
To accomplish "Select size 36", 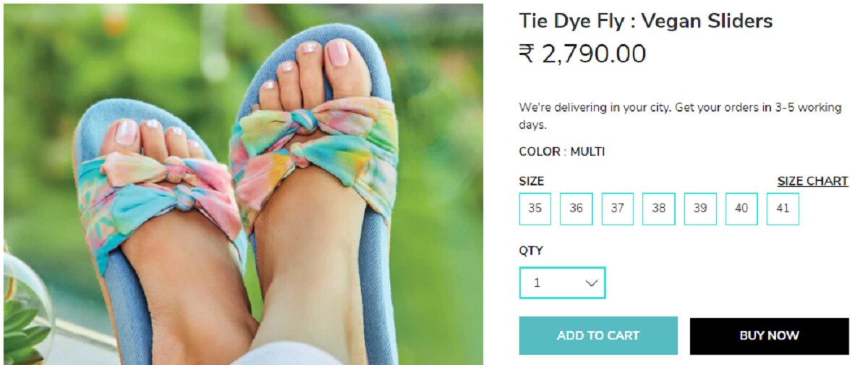I will point(576,209).
